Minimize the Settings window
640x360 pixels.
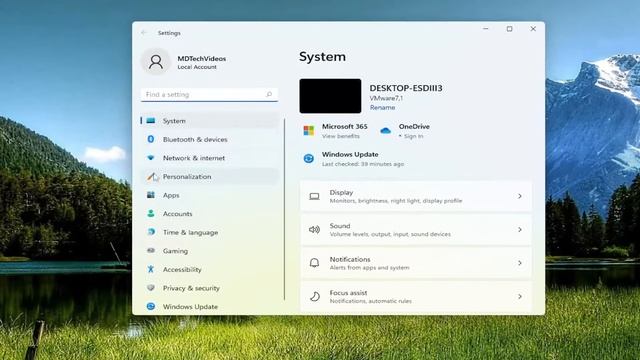[x=486, y=29]
